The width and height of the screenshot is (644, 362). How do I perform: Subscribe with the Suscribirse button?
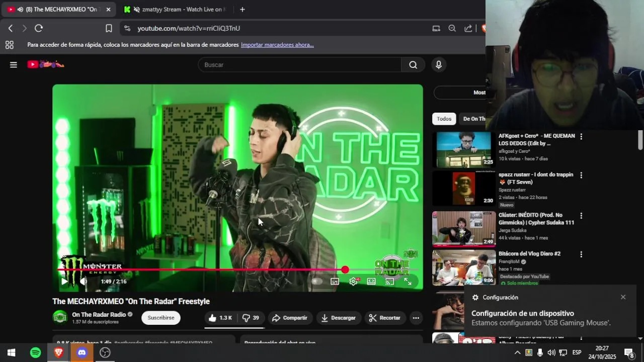[161, 318]
